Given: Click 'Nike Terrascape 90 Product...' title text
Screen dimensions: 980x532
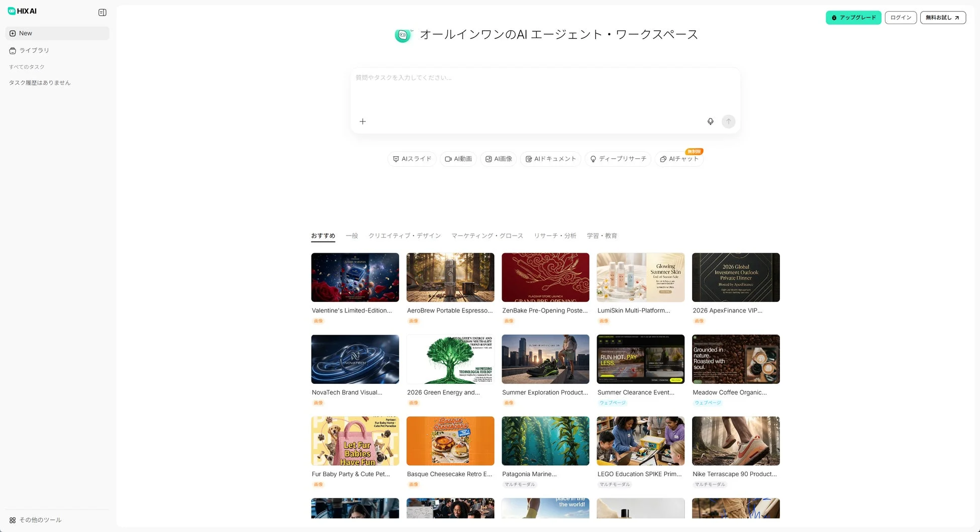Looking at the screenshot, I should point(735,474).
